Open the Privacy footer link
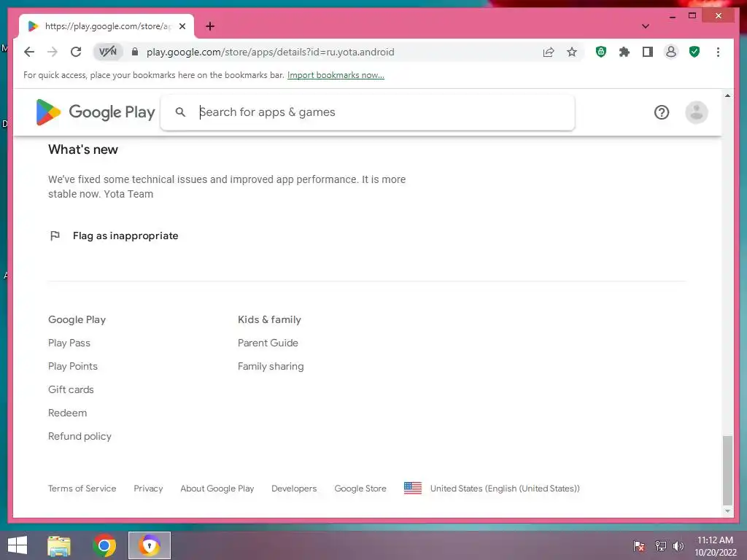 tap(148, 489)
